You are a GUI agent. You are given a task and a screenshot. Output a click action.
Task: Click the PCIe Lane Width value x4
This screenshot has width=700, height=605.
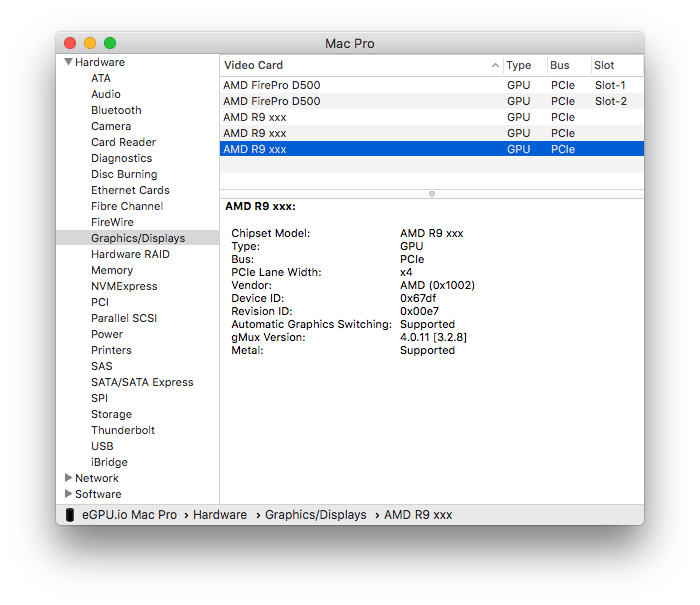click(406, 272)
